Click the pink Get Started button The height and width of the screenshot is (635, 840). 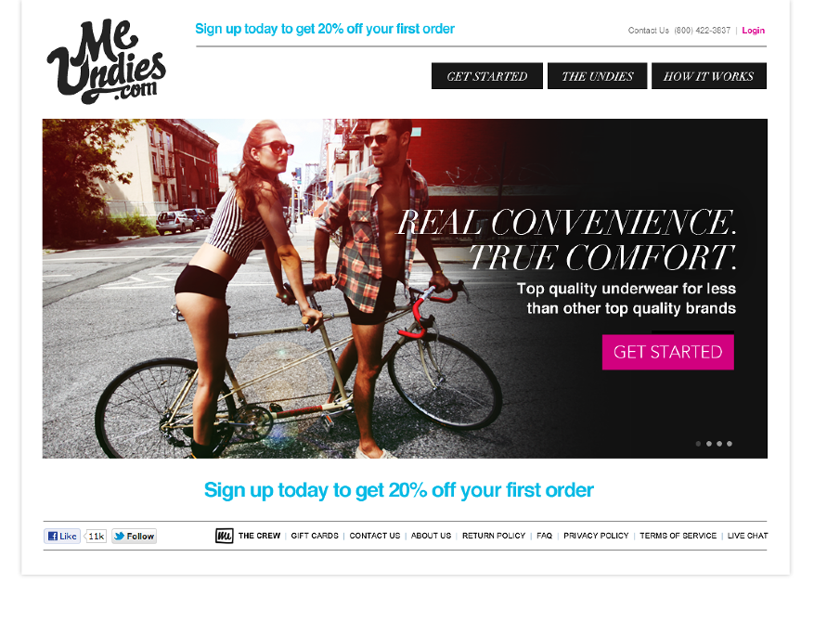coord(668,352)
